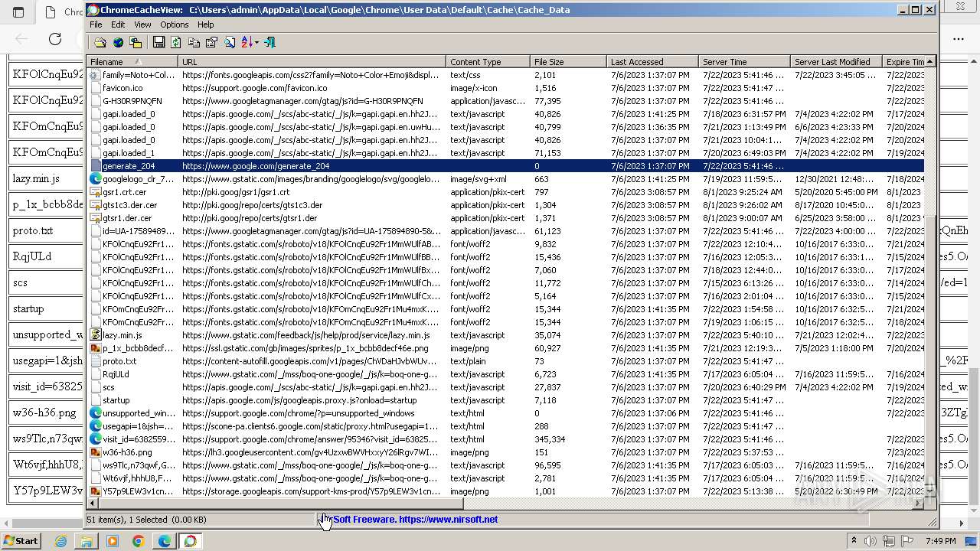This screenshot has width=980, height=551.
Task: Open the three-dots menu of background browser
Action: pyautogui.click(x=959, y=39)
